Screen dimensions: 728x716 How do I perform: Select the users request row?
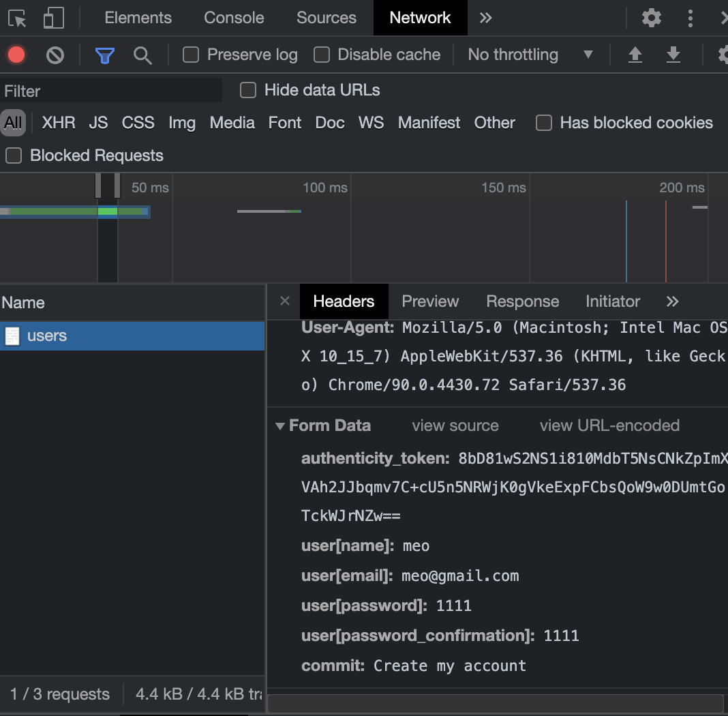[x=132, y=335]
